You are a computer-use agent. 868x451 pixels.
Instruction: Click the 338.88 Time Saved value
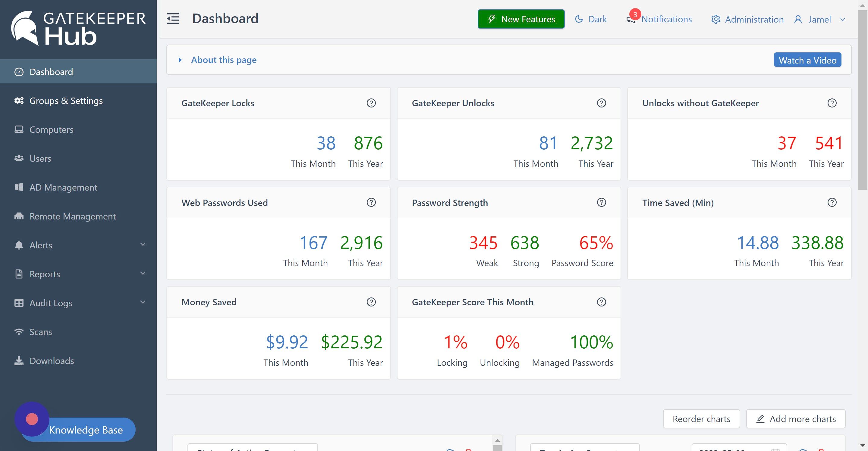[x=817, y=243]
